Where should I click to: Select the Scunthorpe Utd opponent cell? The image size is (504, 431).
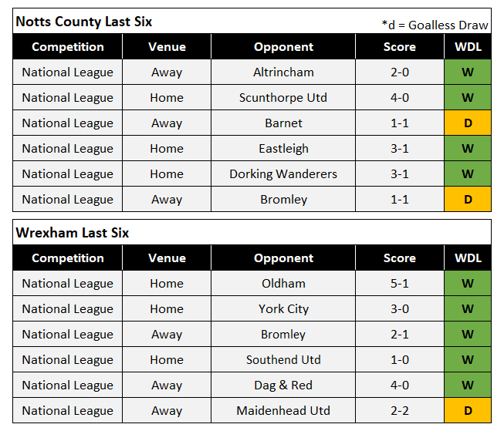pyautogui.click(x=283, y=98)
